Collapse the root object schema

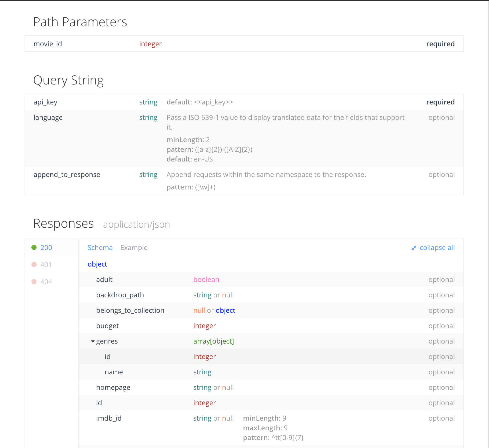click(x=97, y=264)
